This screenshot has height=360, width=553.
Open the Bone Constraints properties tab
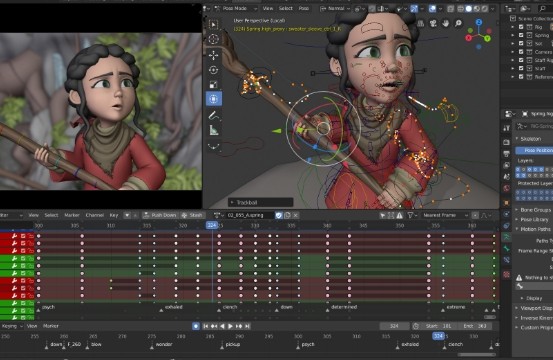coord(506,260)
